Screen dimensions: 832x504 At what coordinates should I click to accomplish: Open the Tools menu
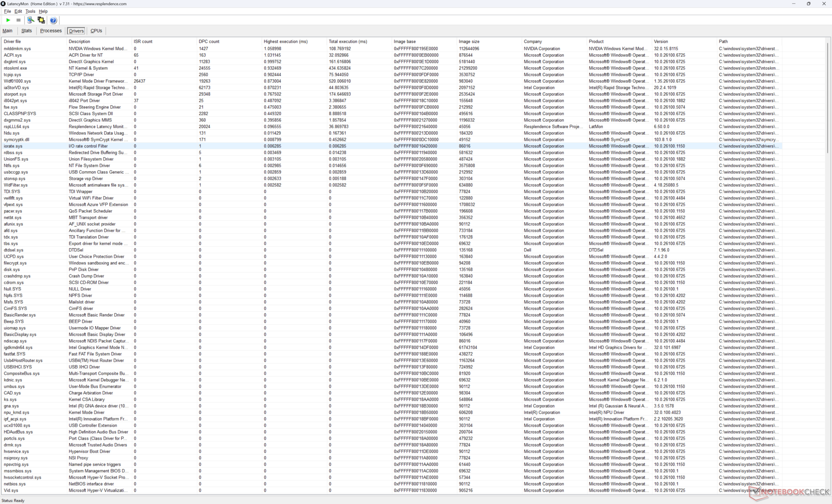click(x=30, y=11)
